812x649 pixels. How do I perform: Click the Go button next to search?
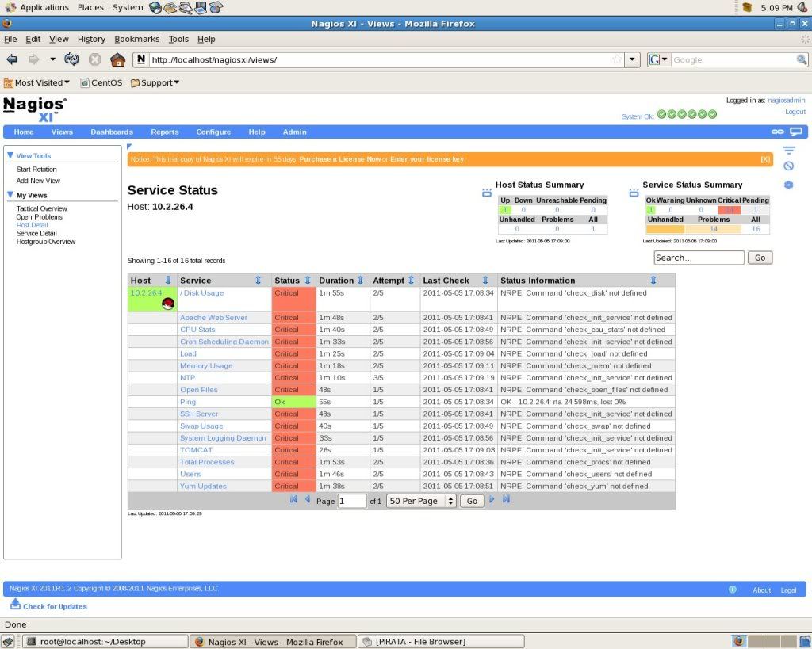pos(760,258)
